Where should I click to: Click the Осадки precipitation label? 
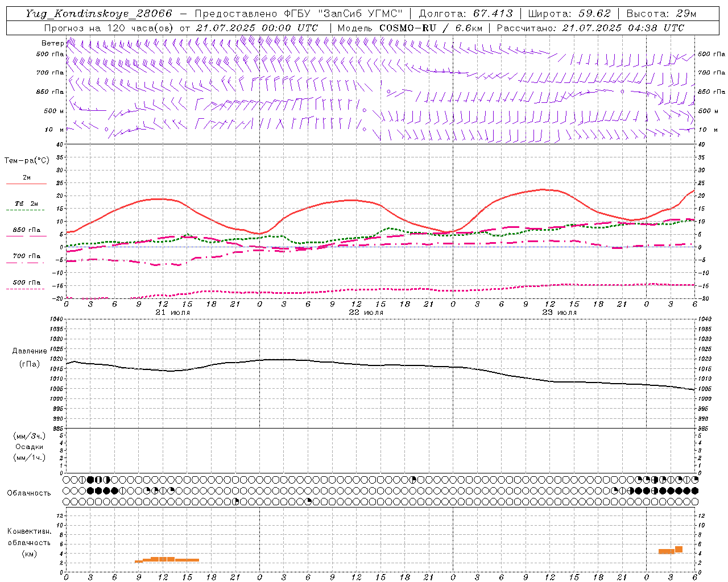[30, 447]
